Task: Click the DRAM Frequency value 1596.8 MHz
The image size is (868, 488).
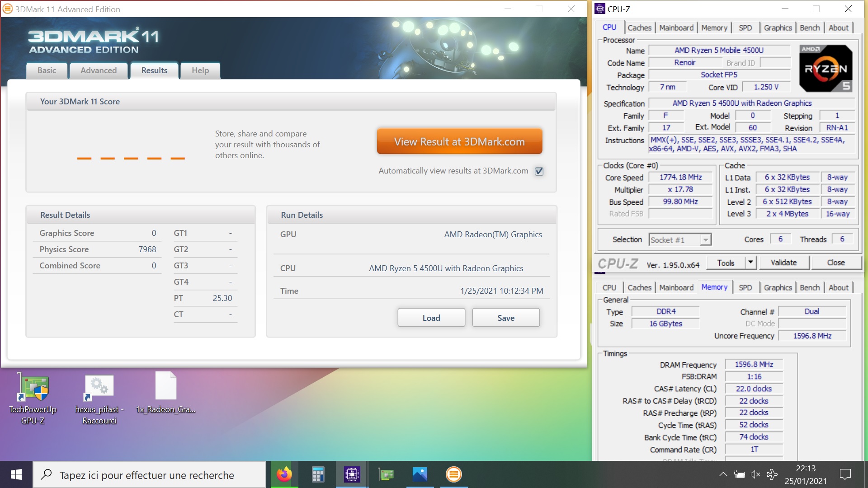Action: coord(754,364)
